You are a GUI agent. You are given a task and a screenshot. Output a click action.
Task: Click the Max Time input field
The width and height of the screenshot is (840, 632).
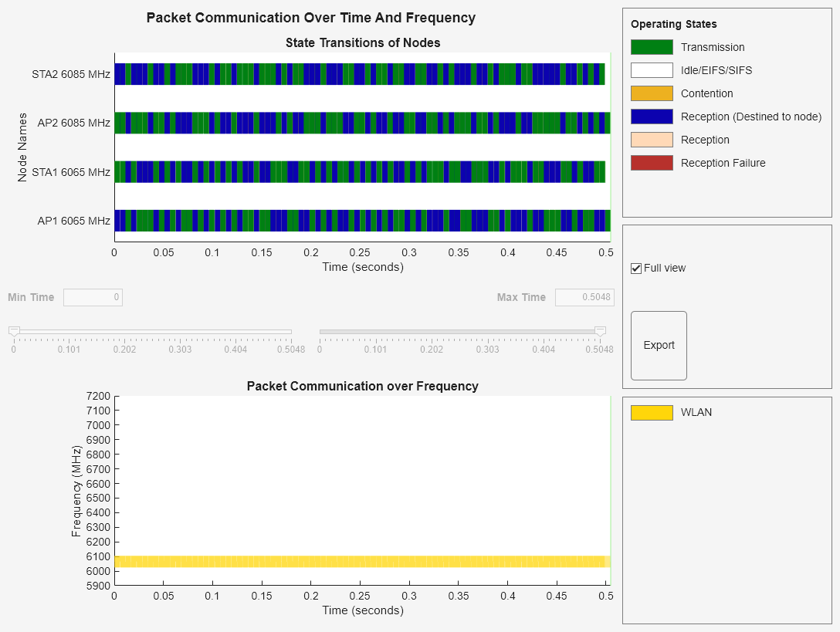(584, 297)
